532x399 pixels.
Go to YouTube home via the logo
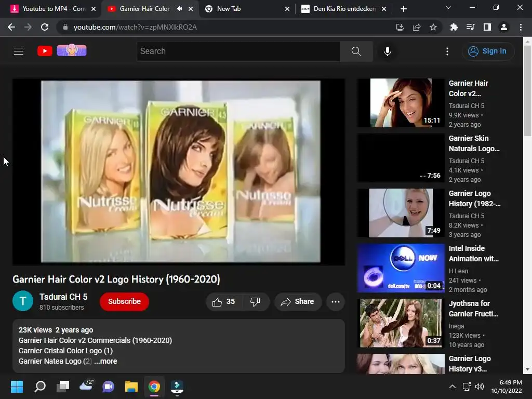[45, 51]
